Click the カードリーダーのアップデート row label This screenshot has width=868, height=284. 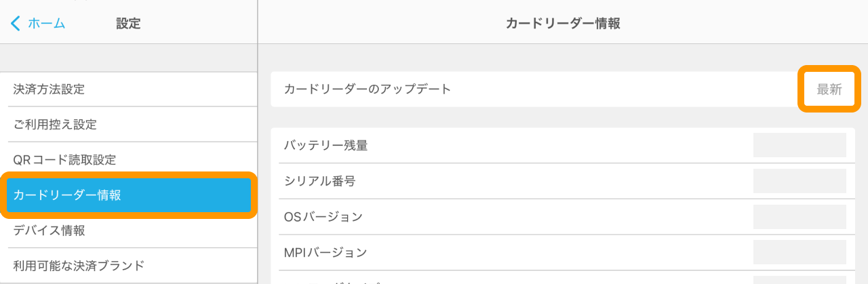click(367, 89)
